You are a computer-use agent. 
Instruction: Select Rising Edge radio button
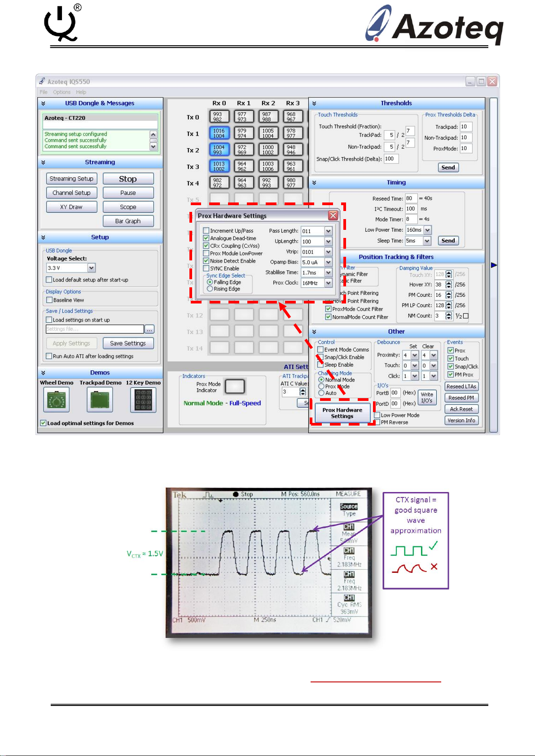tap(210, 289)
